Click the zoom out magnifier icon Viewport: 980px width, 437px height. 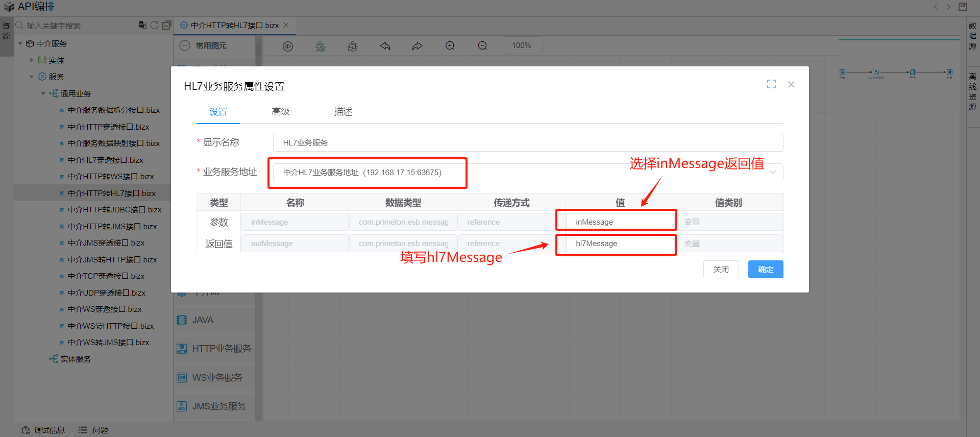(x=482, y=46)
